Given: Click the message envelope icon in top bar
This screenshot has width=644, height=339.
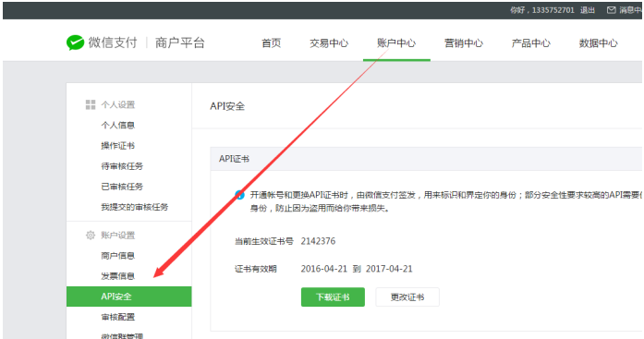Looking at the screenshot, I should (612, 10).
